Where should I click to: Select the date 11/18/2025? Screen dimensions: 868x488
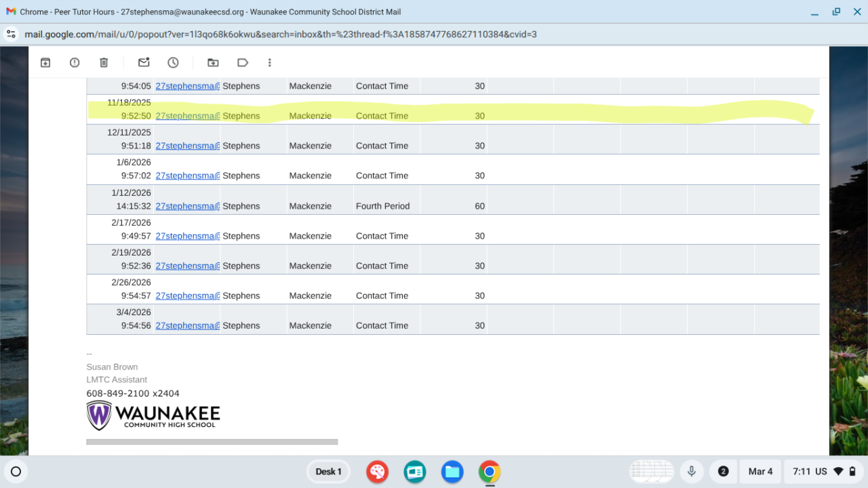(129, 102)
